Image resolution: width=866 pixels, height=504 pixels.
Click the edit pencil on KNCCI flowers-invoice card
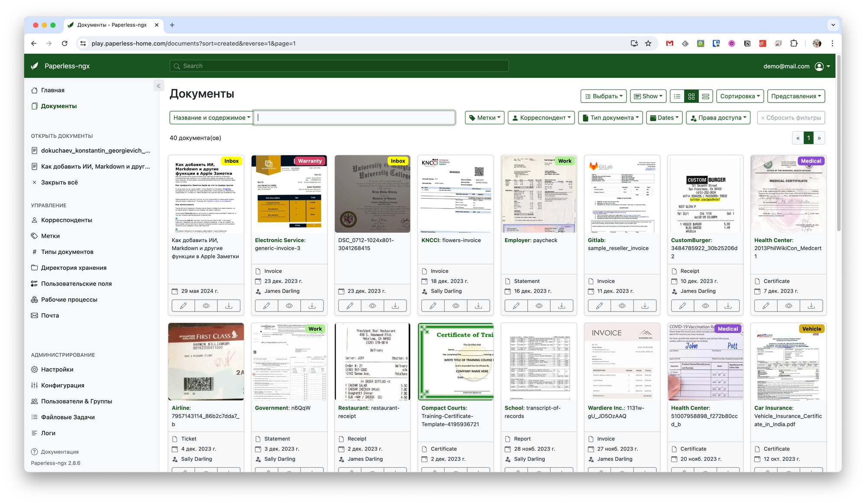click(433, 306)
